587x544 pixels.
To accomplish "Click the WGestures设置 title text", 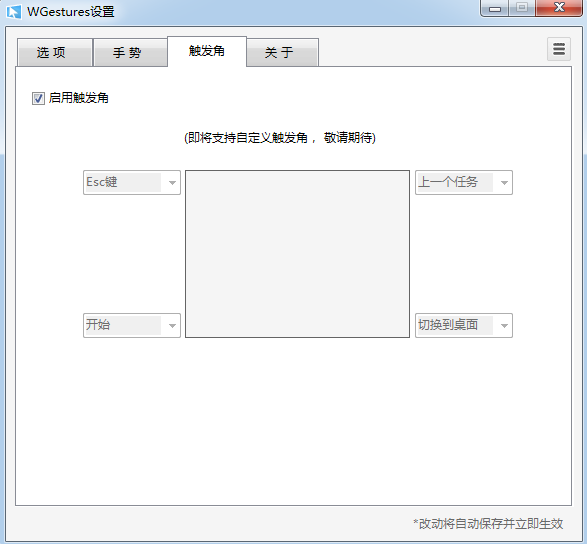I will click(71, 12).
